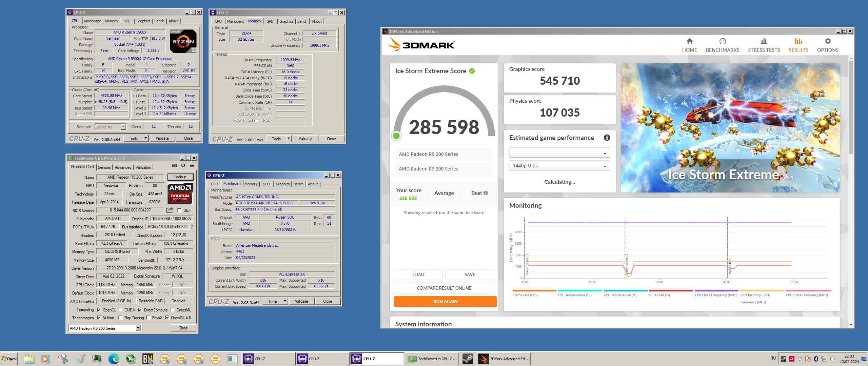868x366 pixels.
Task: Toggle the Vulkan checkbox
Action: tap(99, 318)
